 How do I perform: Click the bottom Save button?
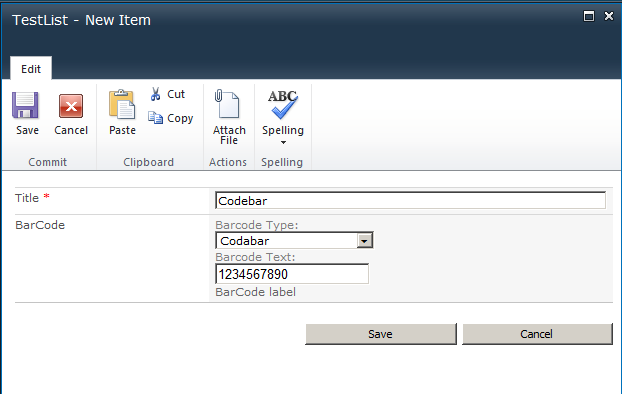(381, 334)
